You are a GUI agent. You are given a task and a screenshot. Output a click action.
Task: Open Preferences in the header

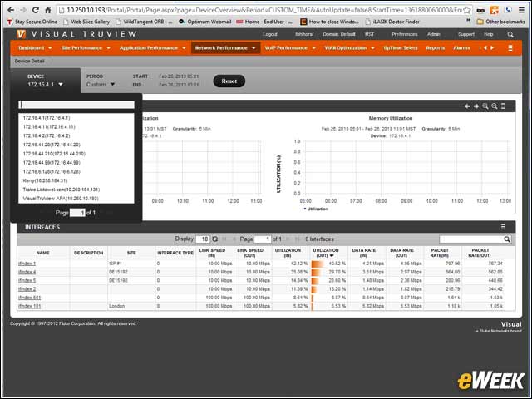[405, 34]
